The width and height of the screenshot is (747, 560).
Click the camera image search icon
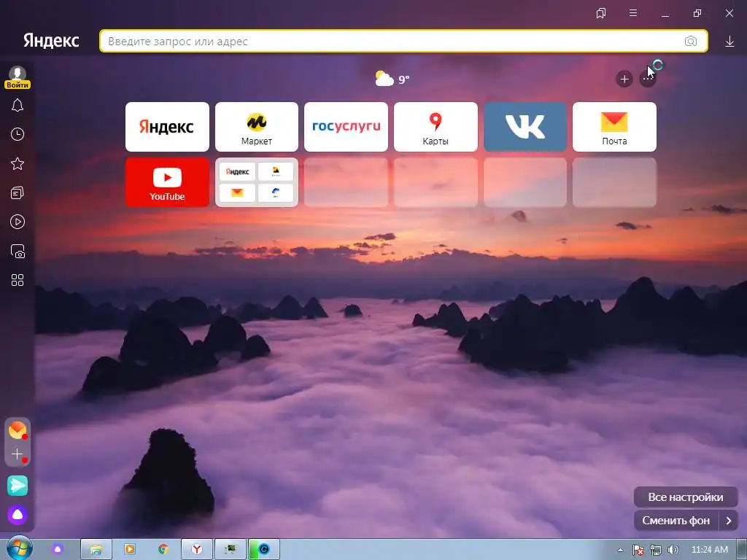click(x=690, y=42)
